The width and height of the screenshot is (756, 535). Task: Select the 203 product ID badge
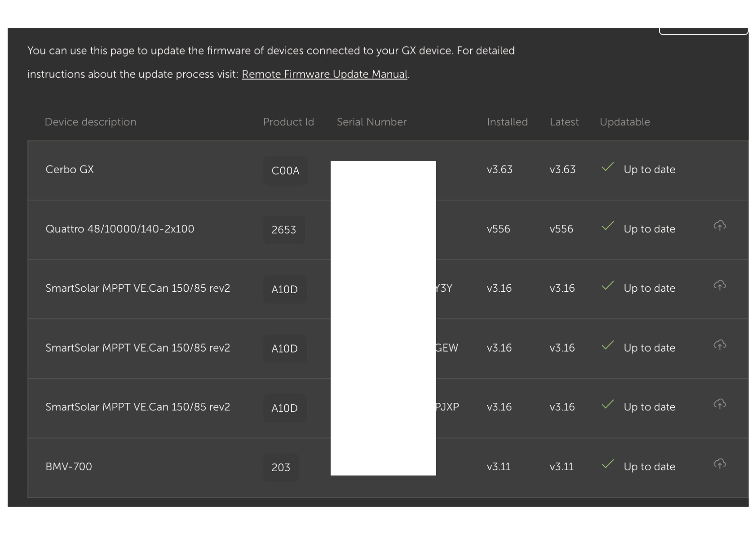pos(281,468)
